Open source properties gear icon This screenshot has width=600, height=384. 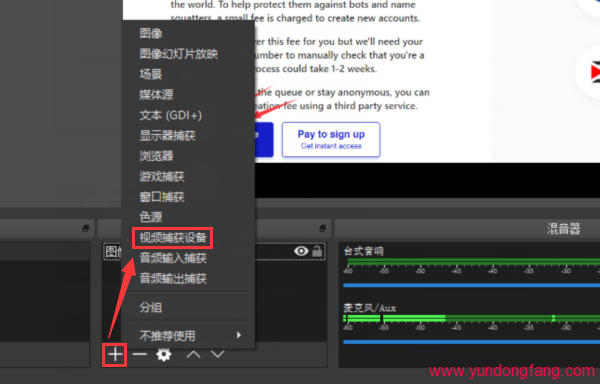click(x=164, y=355)
